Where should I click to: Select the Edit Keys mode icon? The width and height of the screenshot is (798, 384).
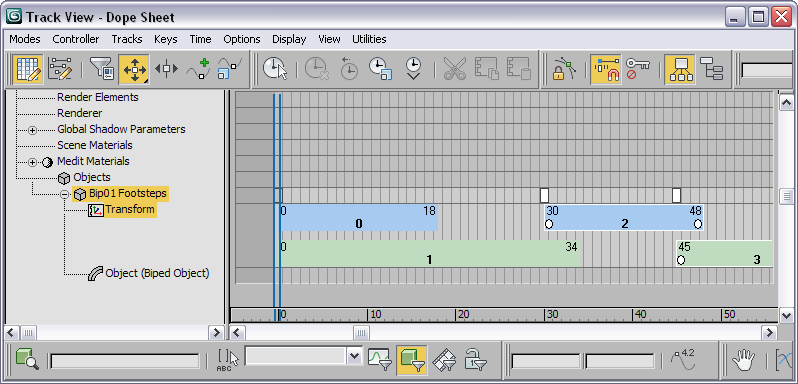tap(28, 69)
